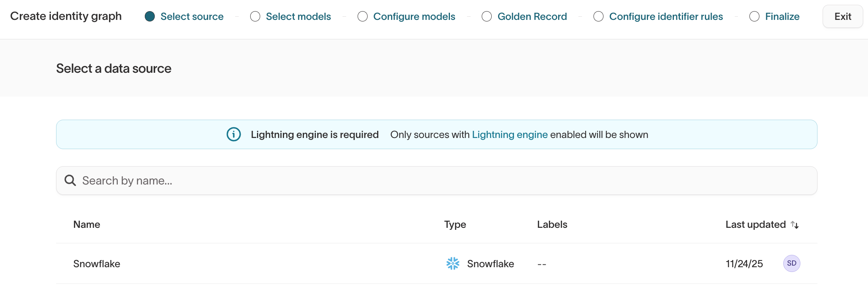Viewport: 868px width, 299px height.
Task: Open the 'Lightning engine' link
Action: pyautogui.click(x=510, y=134)
